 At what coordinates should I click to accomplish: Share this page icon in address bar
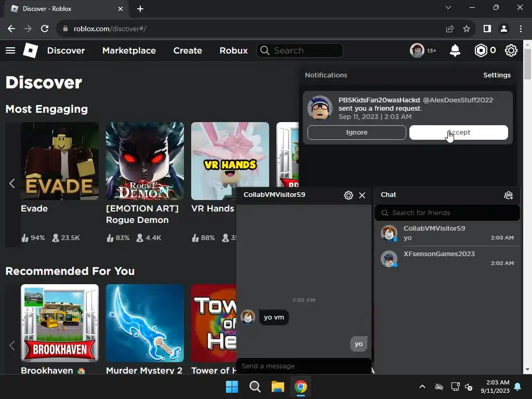(x=450, y=29)
